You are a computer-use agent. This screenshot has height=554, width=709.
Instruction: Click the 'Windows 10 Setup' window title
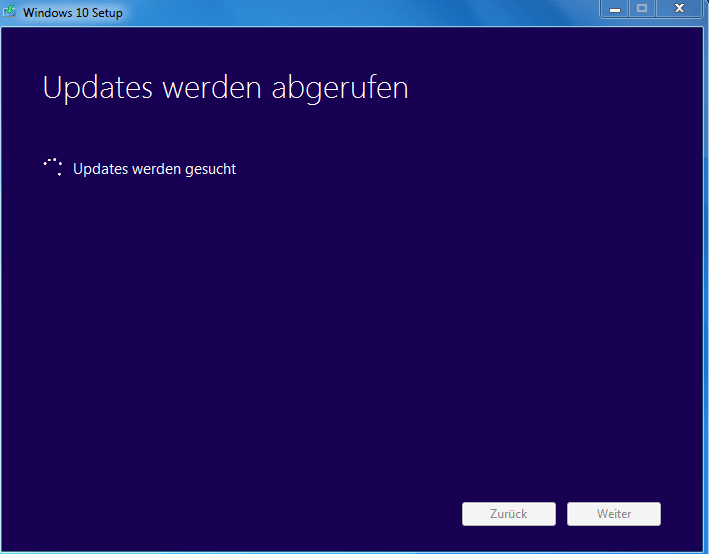73,13
